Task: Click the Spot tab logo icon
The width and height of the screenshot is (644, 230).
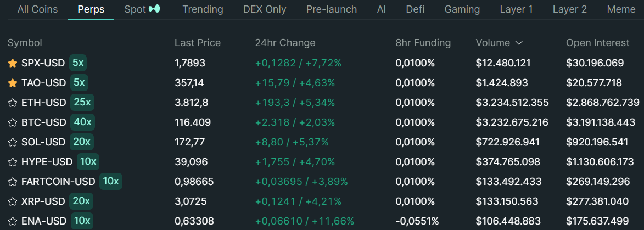Action: (154, 9)
